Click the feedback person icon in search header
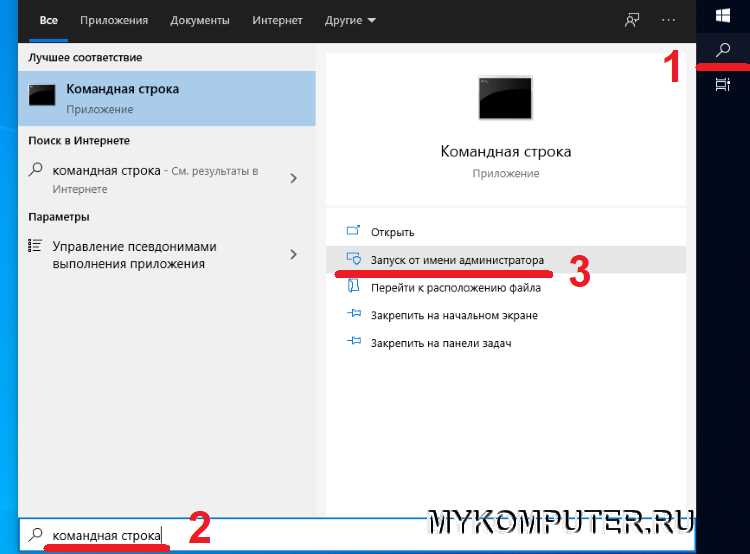The height and width of the screenshot is (554, 750). pos(632,20)
